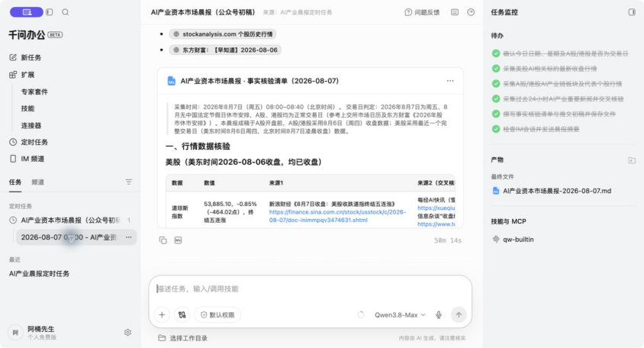Activate voice input microphone
The width and height of the screenshot is (644, 348).
point(439,314)
